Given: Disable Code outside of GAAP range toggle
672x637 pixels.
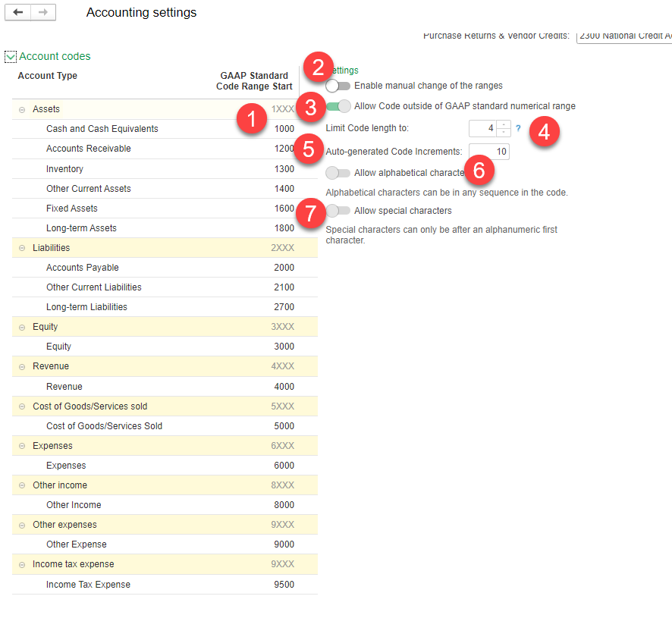Looking at the screenshot, I should tap(338, 106).
